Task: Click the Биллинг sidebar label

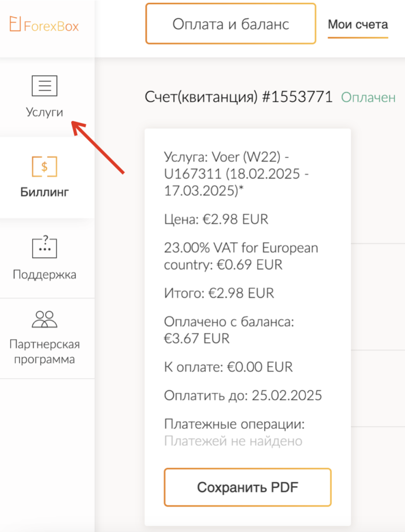Action: pyautogui.click(x=45, y=192)
